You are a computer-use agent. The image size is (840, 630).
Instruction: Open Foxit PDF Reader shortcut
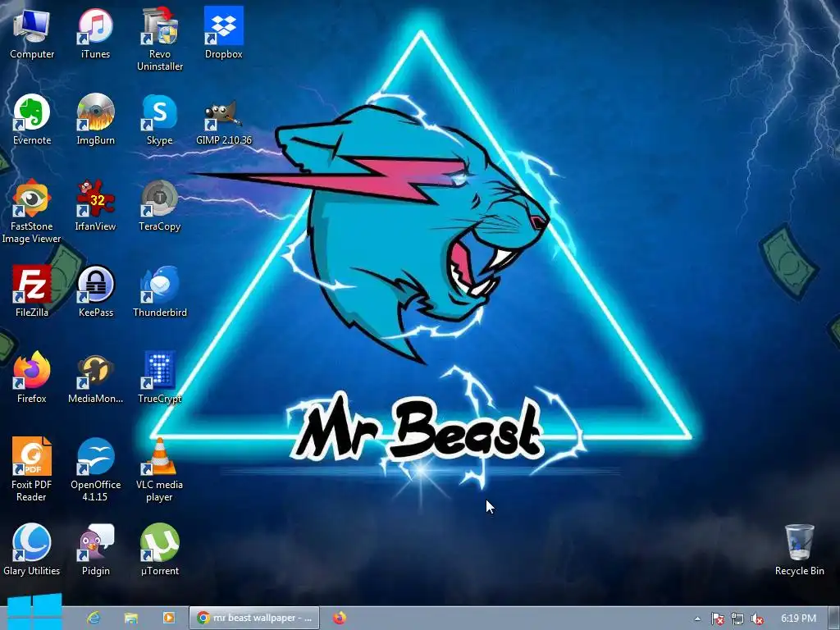pyautogui.click(x=32, y=470)
